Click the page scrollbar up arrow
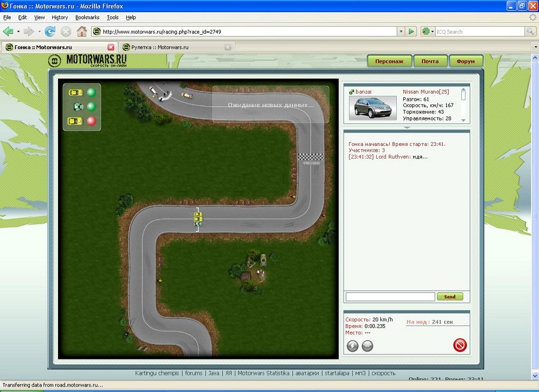This screenshot has height=392, width=539. tap(535, 58)
